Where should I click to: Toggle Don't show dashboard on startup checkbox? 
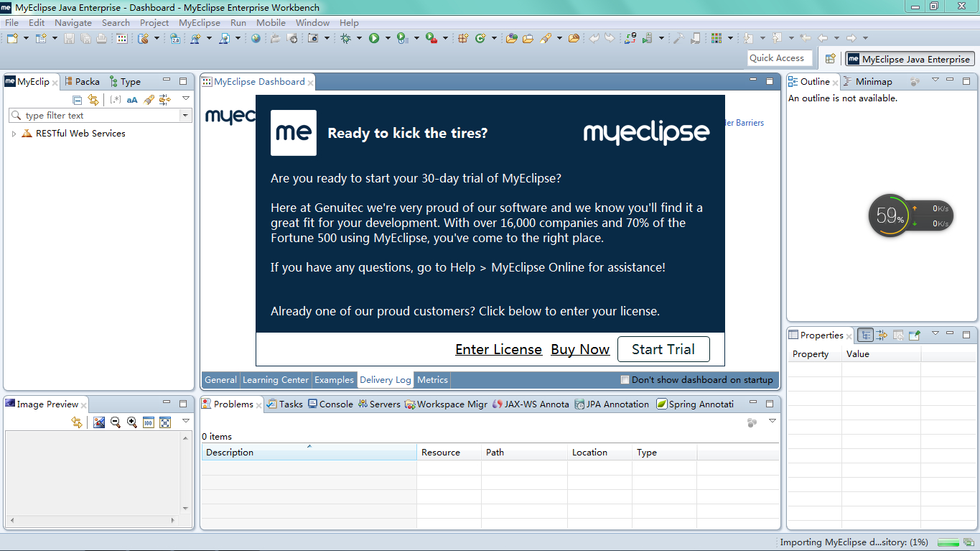[625, 380]
